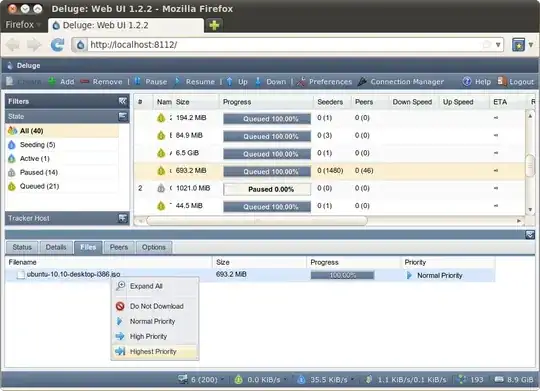The image size is (540, 391).
Task: Click the Resume toolbar button
Action: 194,82
